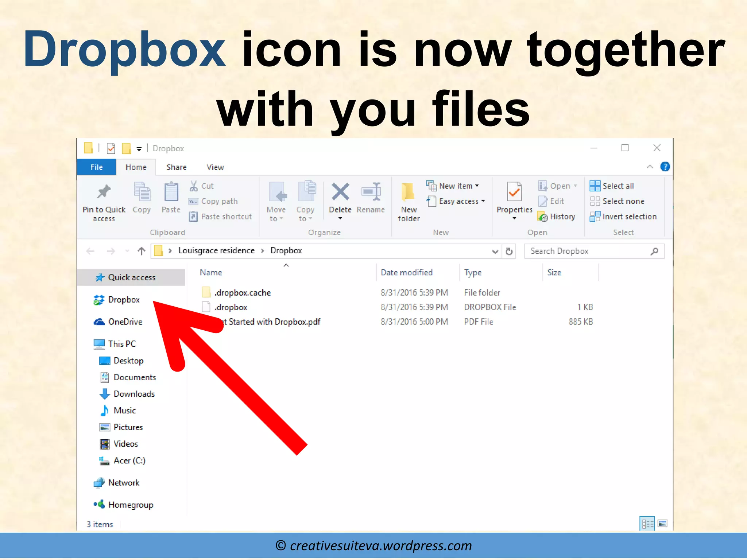Select the Home ribbon tab
747x560 pixels.
[x=136, y=167]
